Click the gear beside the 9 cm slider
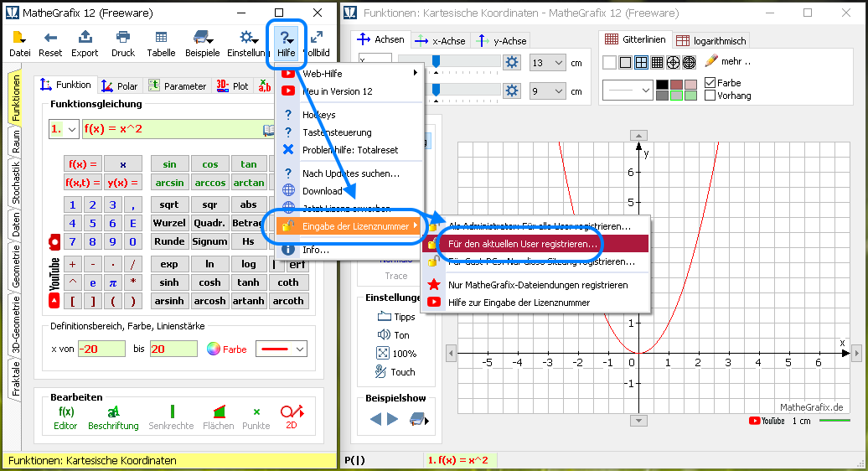The image size is (868, 471). point(512,91)
